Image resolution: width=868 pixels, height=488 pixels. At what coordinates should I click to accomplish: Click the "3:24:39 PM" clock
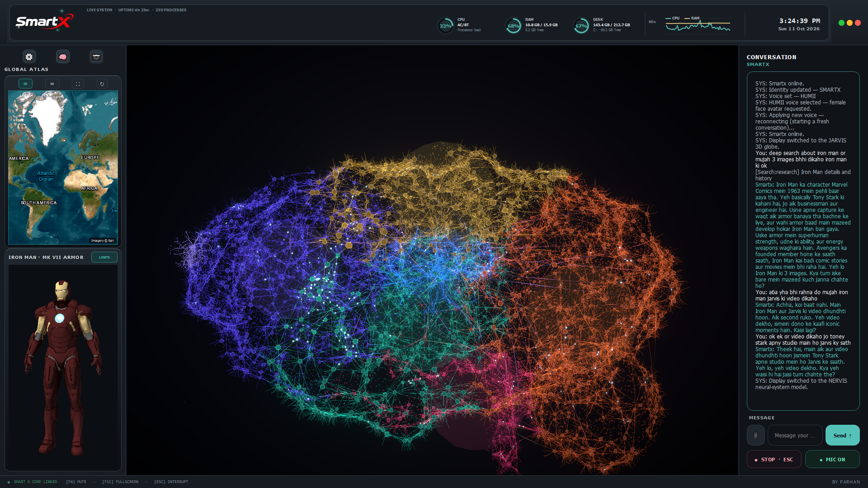[x=799, y=21]
